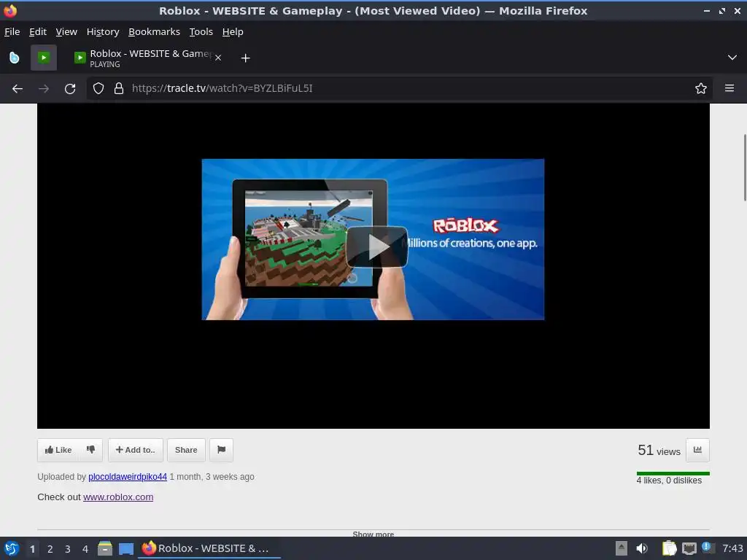List all tabs dropdown arrow
Screen dimensions: 747x560
click(732, 58)
